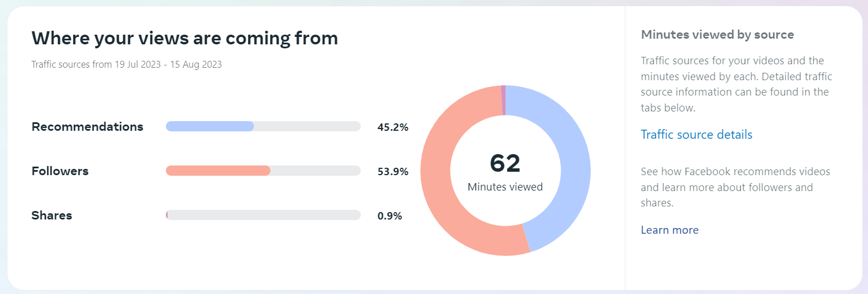Click the Learn more link
This screenshot has height=294, width=868.
click(x=670, y=230)
